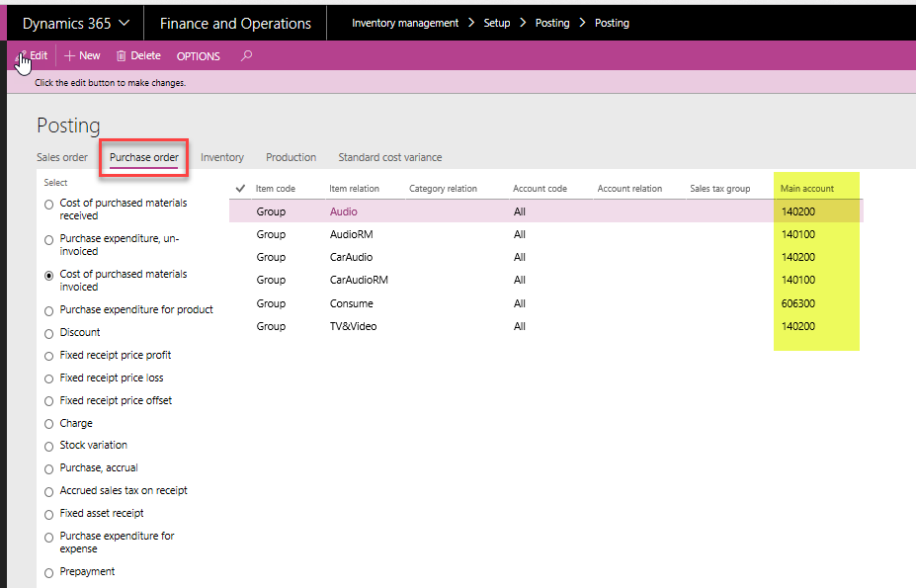Click the New plus button
The height and width of the screenshot is (588, 916).
(82, 56)
